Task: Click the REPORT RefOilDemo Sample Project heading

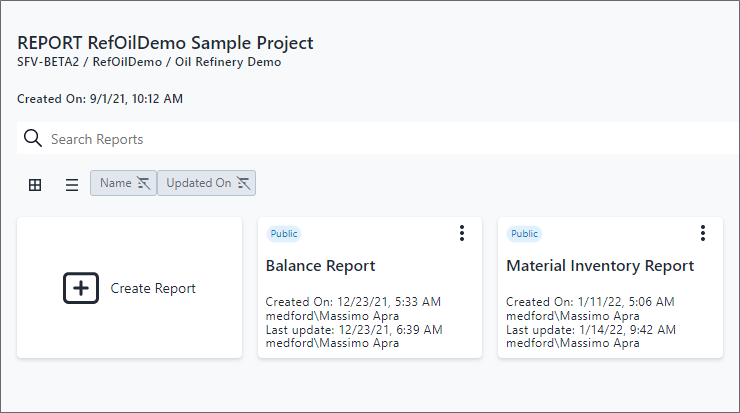Action: click(x=165, y=43)
